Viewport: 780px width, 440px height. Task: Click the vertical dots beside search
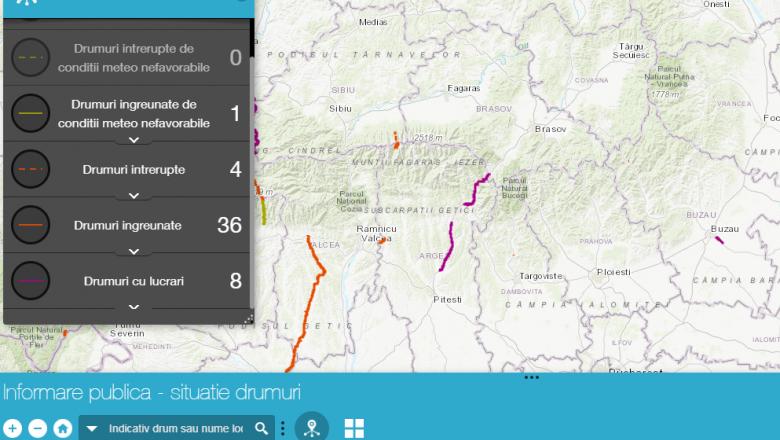(x=283, y=428)
